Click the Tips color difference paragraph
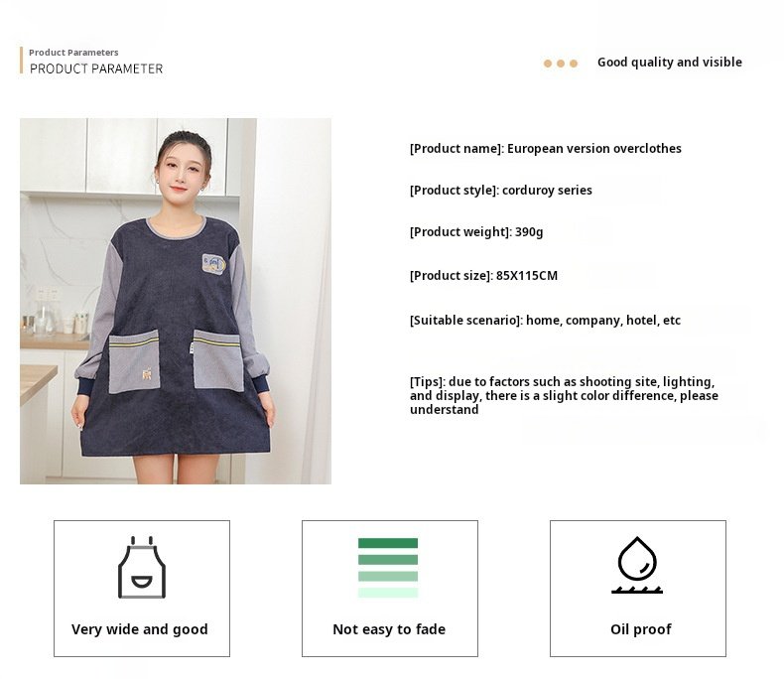The image size is (784, 679). click(564, 395)
